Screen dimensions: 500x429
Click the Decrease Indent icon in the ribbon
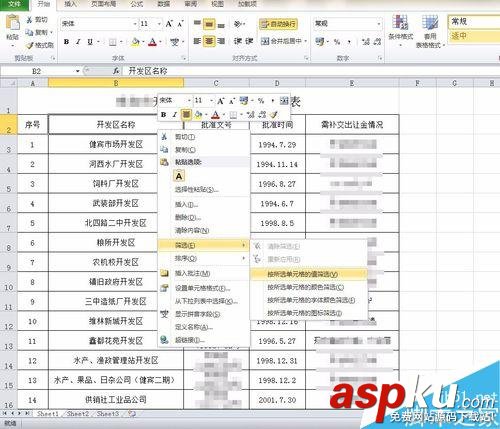[x=238, y=41]
